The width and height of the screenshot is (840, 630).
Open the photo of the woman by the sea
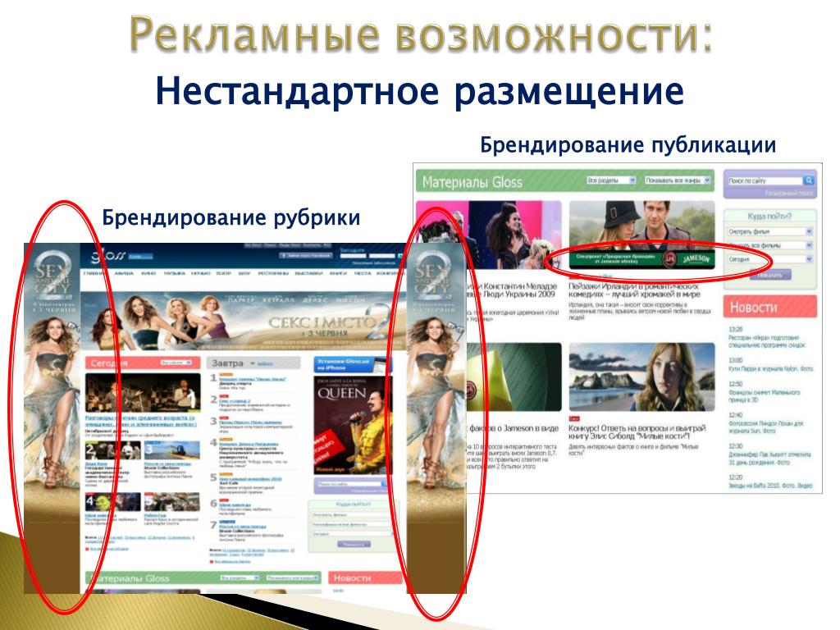(641, 377)
